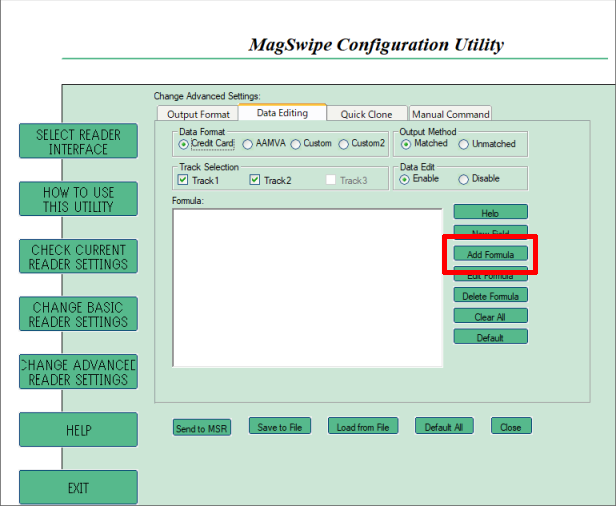This screenshot has width=616, height=506.
Task: Toggle the Track2 checkbox
Action: (255, 180)
